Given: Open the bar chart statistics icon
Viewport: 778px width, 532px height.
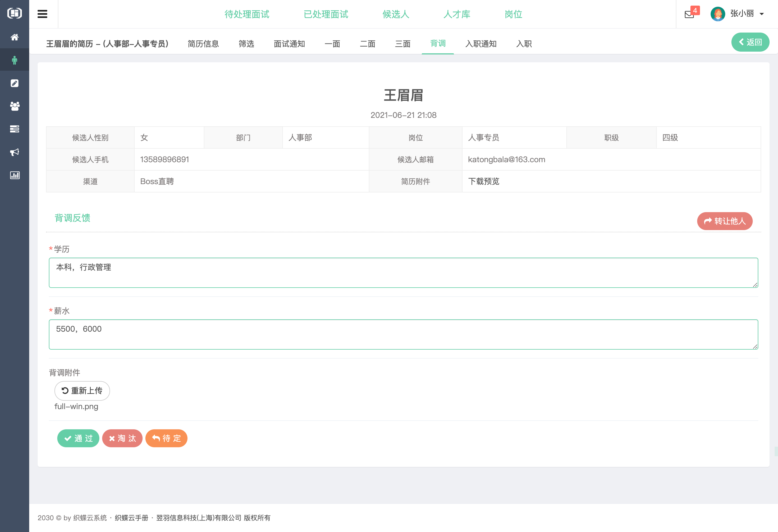Looking at the screenshot, I should 14,175.
